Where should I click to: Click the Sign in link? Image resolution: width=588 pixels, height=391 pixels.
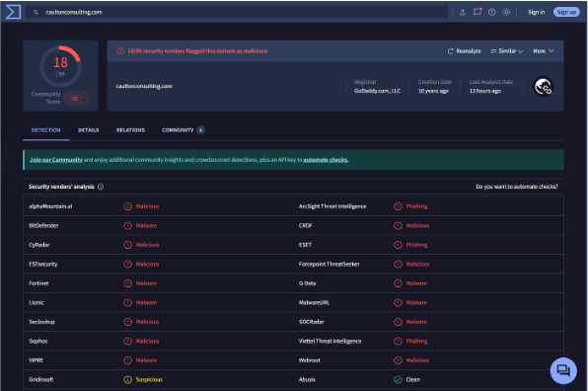(537, 13)
